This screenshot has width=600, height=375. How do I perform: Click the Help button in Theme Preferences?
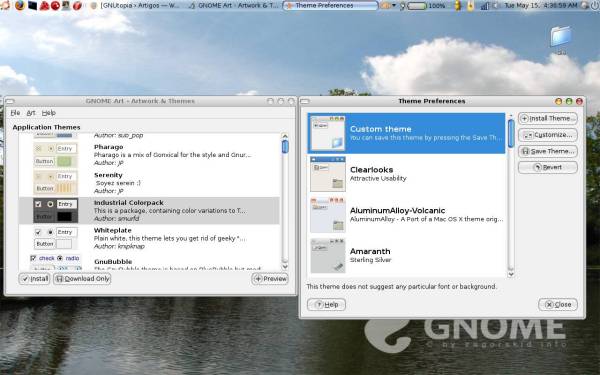326,305
